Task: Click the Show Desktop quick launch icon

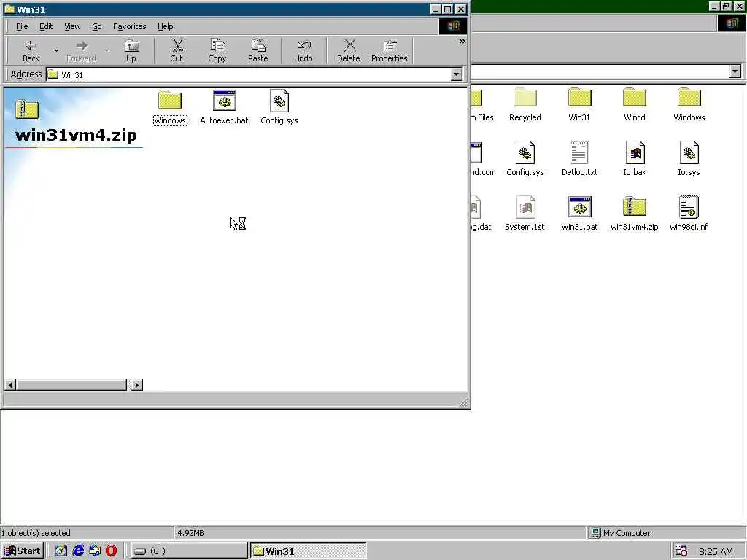Action: tap(61, 551)
